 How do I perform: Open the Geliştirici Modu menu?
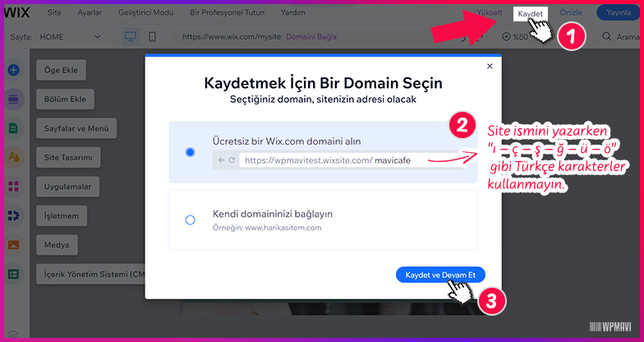[146, 13]
